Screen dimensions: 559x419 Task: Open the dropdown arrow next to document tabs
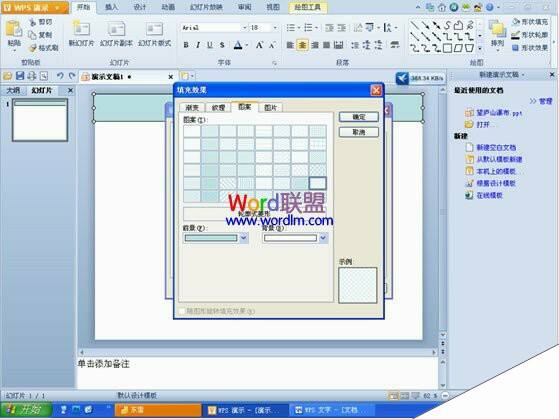click(x=193, y=76)
